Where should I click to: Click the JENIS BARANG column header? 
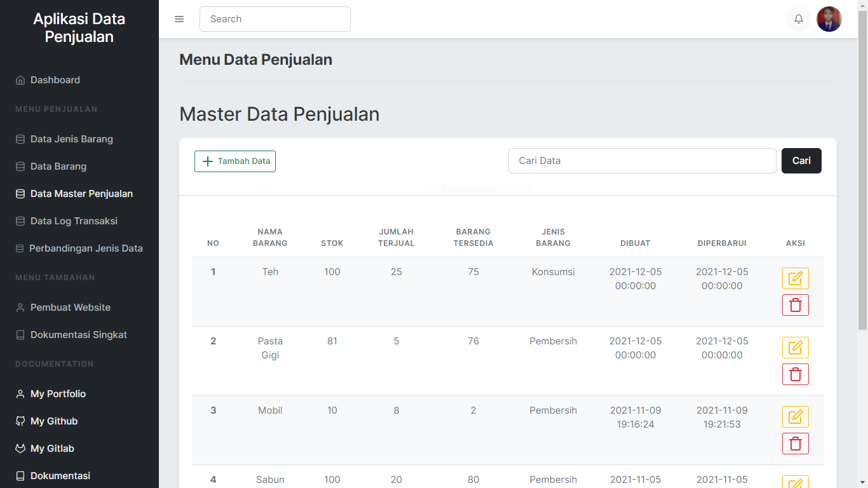[553, 238]
